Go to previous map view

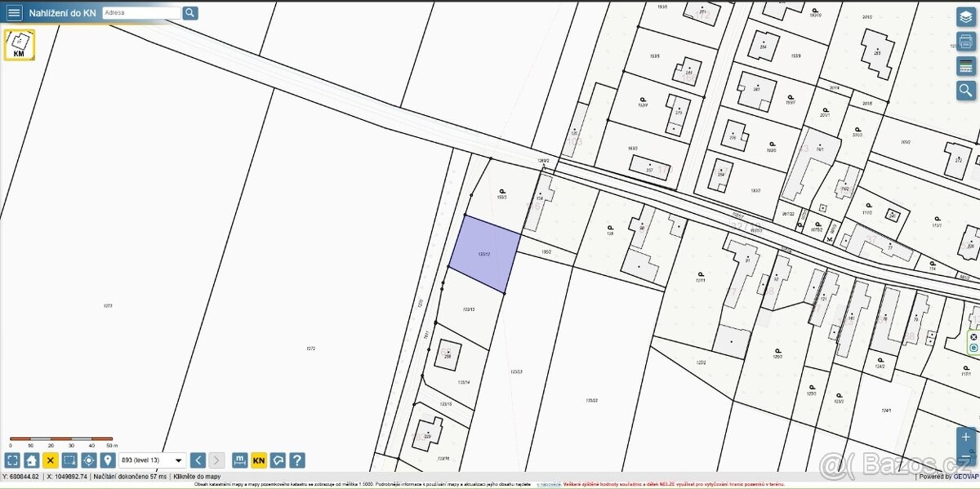click(198, 460)
